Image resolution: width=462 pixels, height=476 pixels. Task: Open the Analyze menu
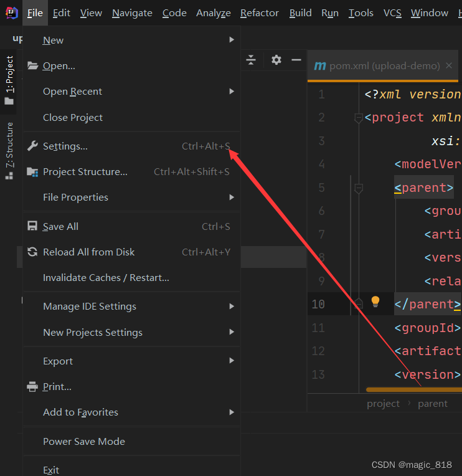point(213,12)
